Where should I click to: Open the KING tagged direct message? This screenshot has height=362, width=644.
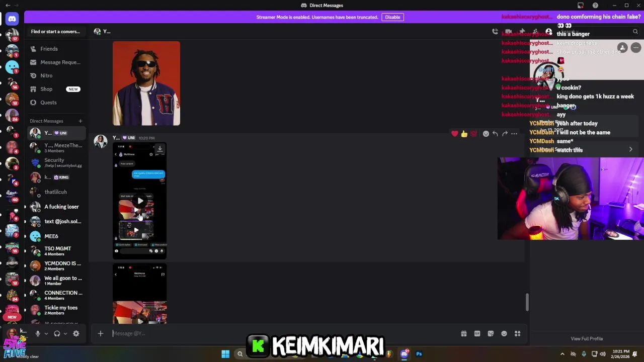pyautogui.click(x=56, y=177)
